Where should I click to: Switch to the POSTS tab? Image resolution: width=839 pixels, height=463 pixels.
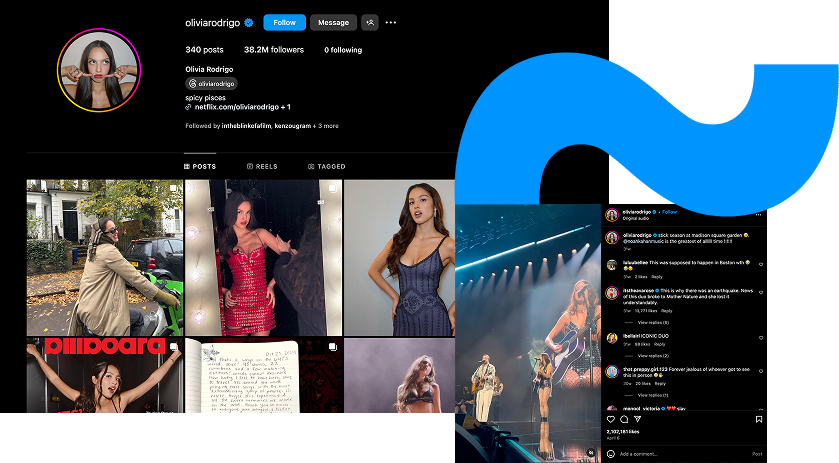(x=200, y=166)
